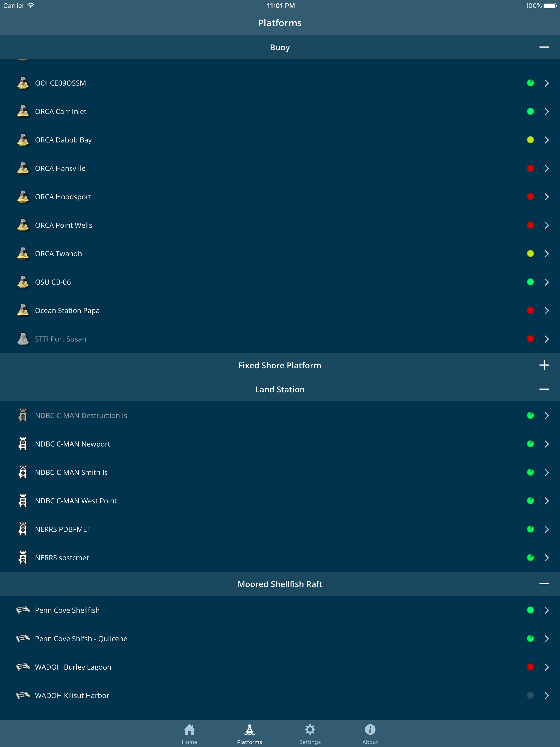Click the red status dot for ORCA Hansville
Screen dimensions: 560x747
[x=530, y=168]
